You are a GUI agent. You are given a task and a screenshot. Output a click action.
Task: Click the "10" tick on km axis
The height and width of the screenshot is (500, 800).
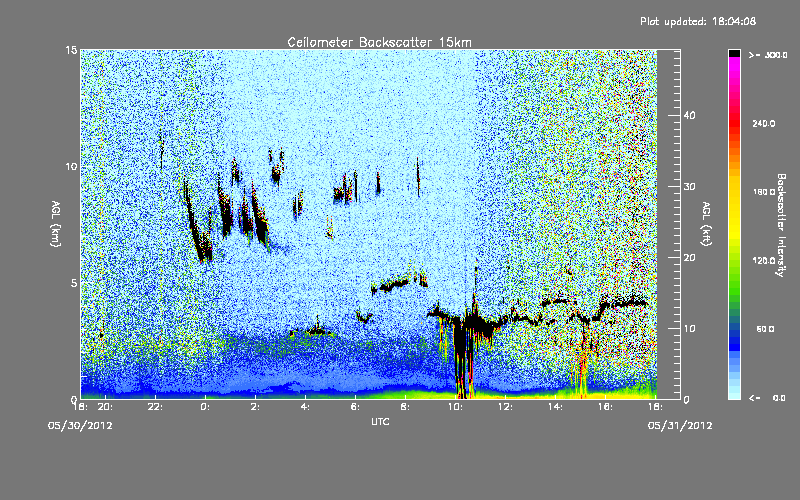point(71,166)
